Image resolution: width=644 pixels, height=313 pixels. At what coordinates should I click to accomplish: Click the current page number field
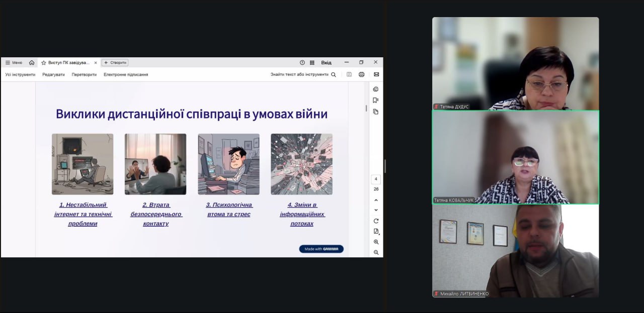point(376,179)
